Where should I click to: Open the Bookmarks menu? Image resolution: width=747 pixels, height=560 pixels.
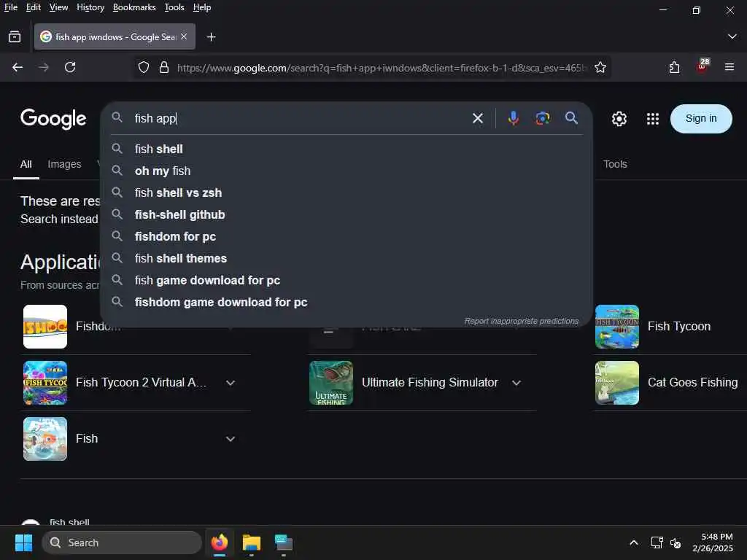[x=134, y=7]
